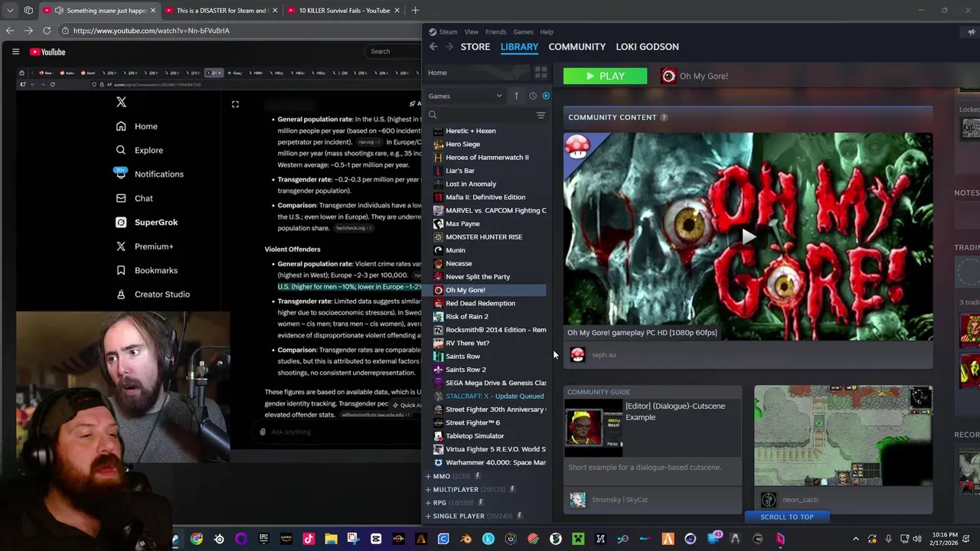Open neon_cacti screenshot thumbnail
The image size is (980, 551).
pos(843,436)
